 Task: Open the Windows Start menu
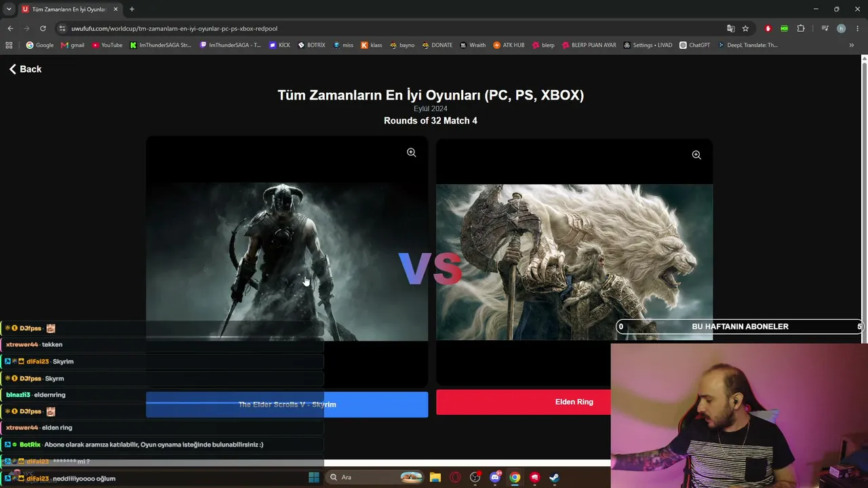coord(313,477)
